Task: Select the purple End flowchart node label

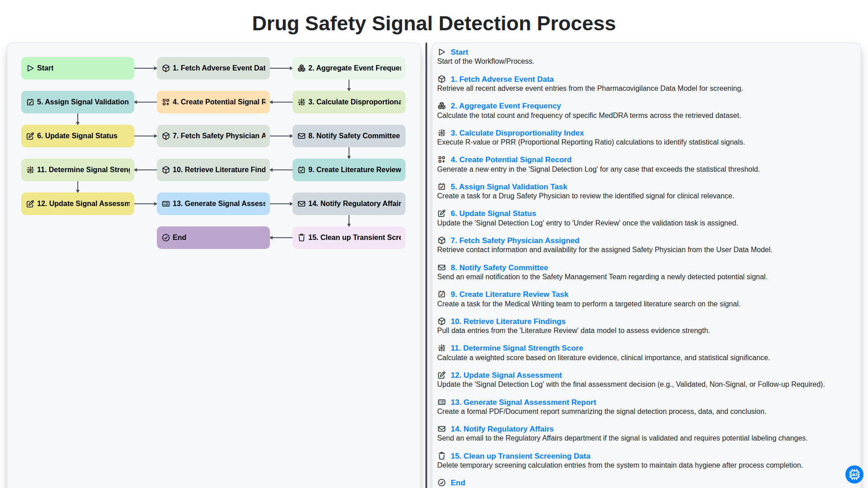Action: coord(179,238)
